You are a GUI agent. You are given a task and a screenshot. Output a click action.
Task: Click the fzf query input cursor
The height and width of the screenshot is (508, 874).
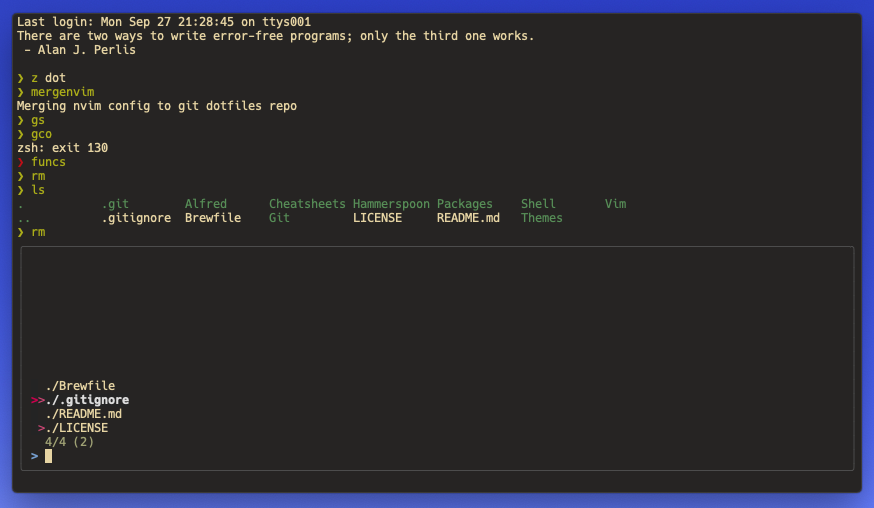48,456
